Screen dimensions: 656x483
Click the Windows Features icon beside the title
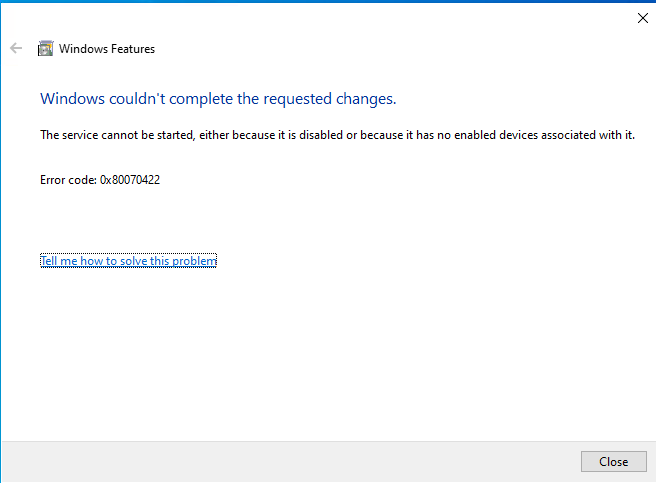(45, 48)
